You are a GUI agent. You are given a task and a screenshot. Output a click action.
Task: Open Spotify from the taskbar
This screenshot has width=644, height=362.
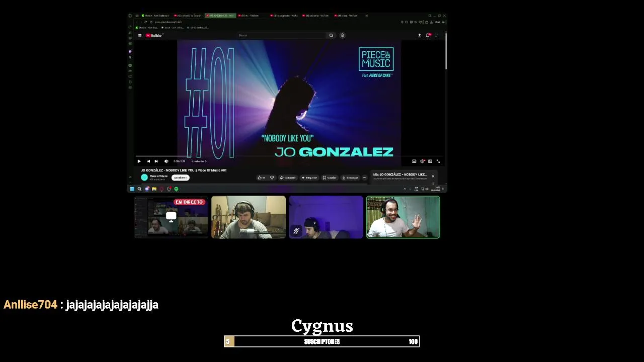(x=176, y=189)
